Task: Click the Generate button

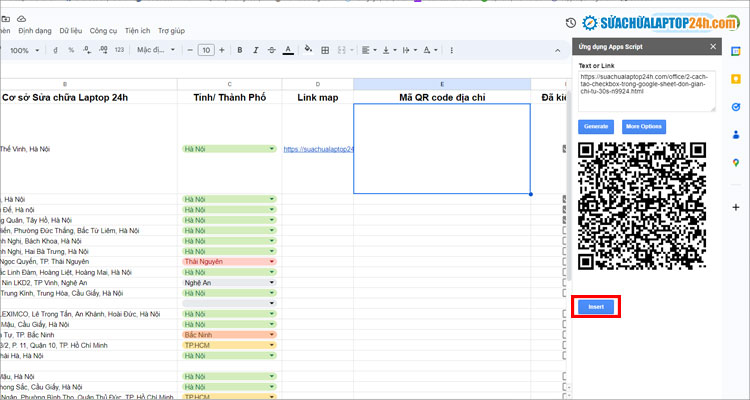Action: [596, 127]
